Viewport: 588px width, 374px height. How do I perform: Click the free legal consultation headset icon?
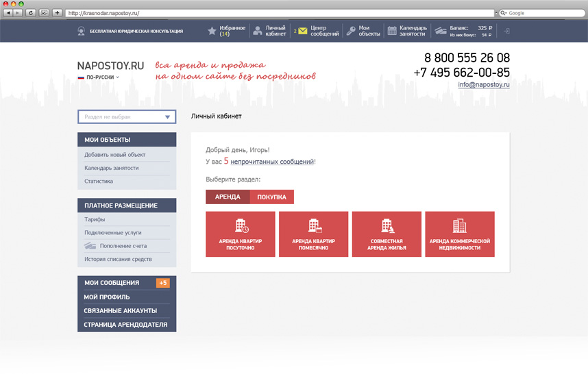pos(81,31)
